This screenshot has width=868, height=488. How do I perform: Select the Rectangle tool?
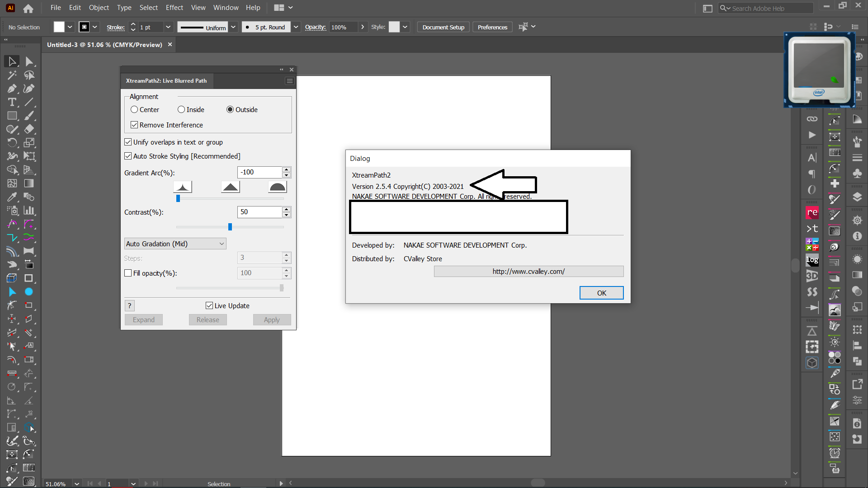tap(12, 116)
